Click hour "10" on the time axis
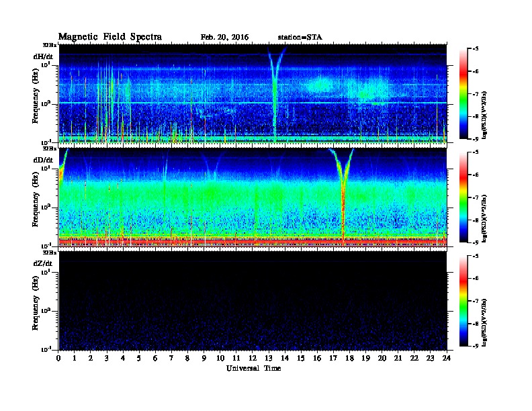This screenshot has width=532, height=411. coord(220,358)
